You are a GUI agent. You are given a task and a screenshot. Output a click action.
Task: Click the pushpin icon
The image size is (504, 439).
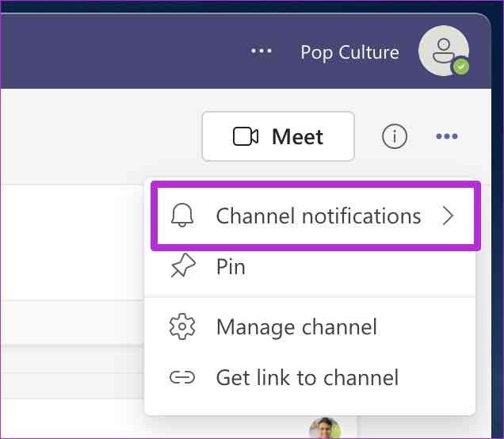183,265
